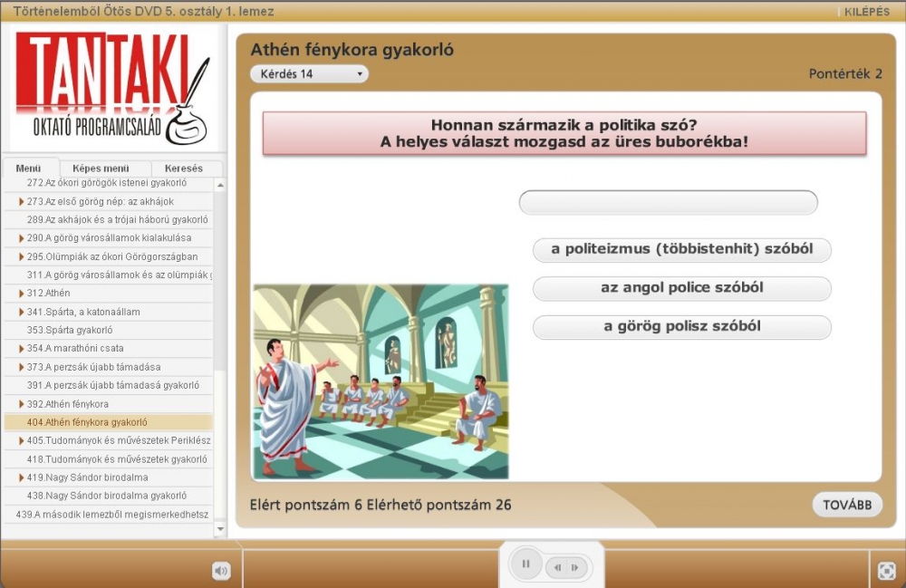Switch to the Képes menü tab

click(x=101, y=169)
